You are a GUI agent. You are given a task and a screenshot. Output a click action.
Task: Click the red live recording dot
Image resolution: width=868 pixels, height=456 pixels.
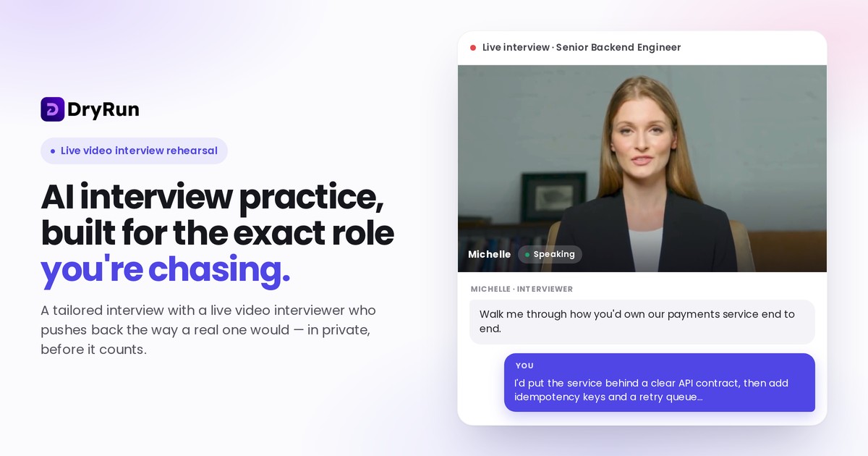[x=473, y=48]
